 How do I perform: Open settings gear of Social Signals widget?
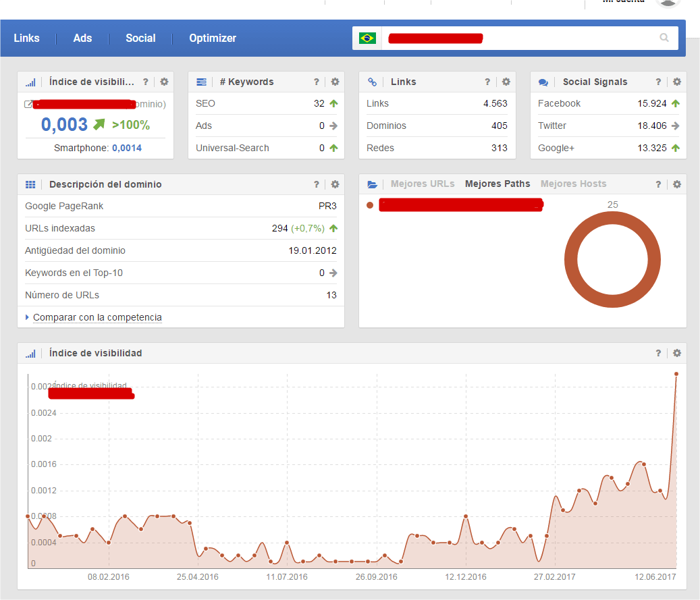(x=677, y=82)
